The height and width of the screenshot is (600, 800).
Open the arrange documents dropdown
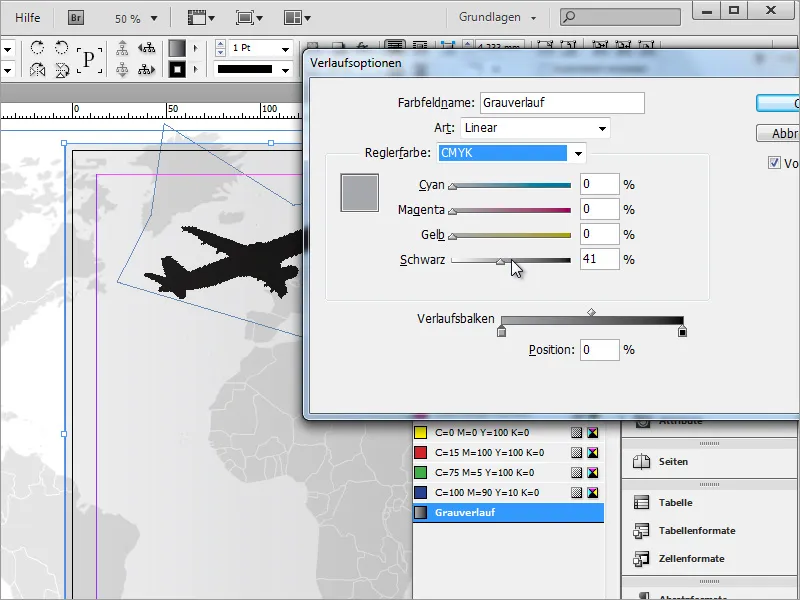297,18
